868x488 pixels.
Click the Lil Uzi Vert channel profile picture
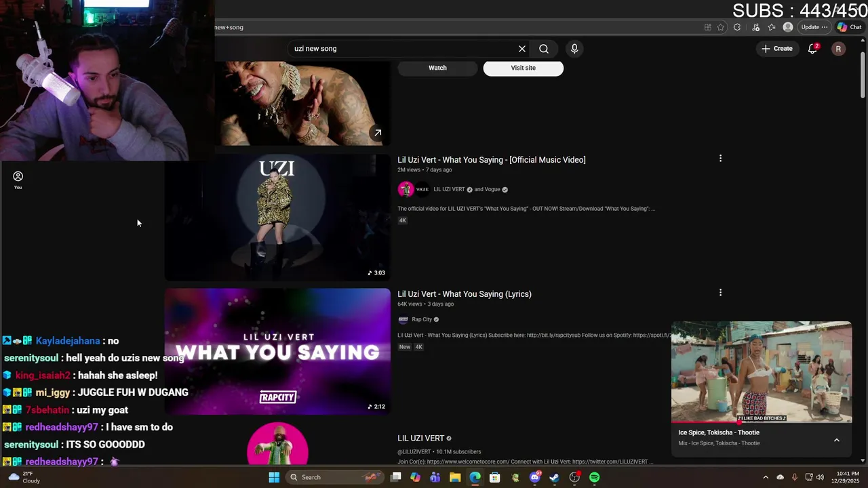pyautogui.click(x=277, y=444)
